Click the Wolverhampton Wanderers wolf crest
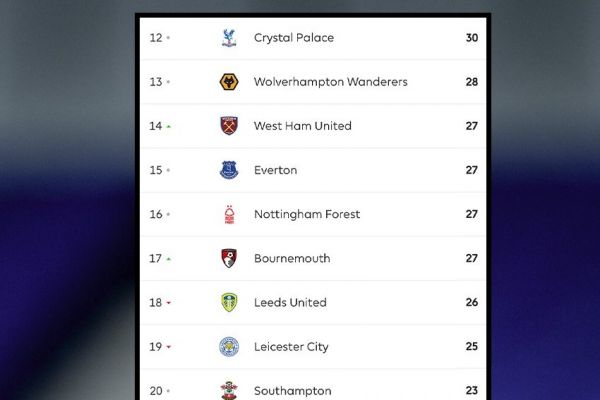Screen dimensions: 600x400 (x=229, y=82)
